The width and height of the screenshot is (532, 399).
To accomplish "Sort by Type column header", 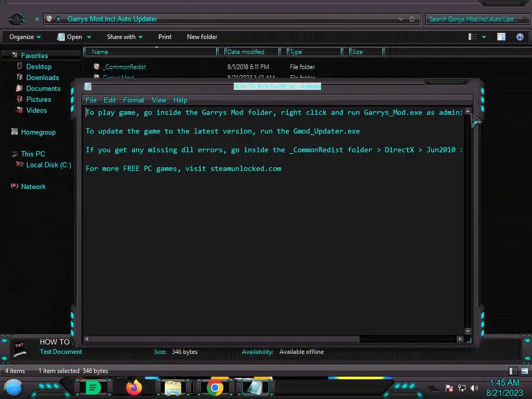I will tap(314, 51).
